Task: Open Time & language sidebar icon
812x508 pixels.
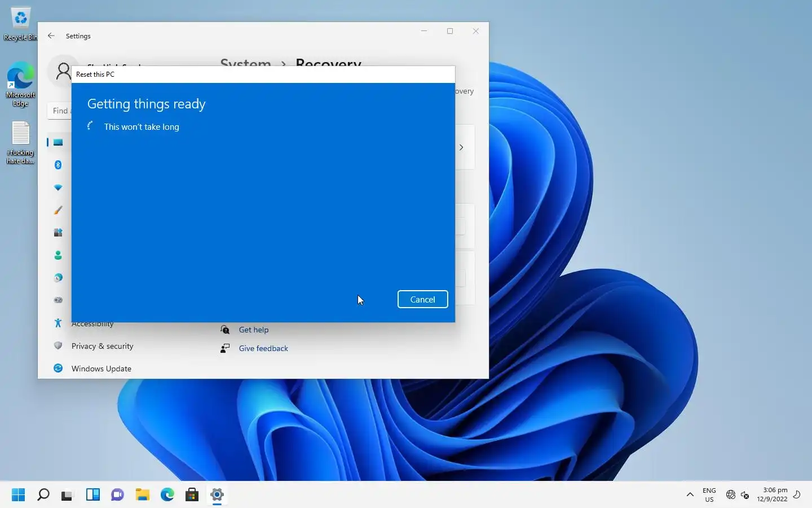Action: pos(58,278)
